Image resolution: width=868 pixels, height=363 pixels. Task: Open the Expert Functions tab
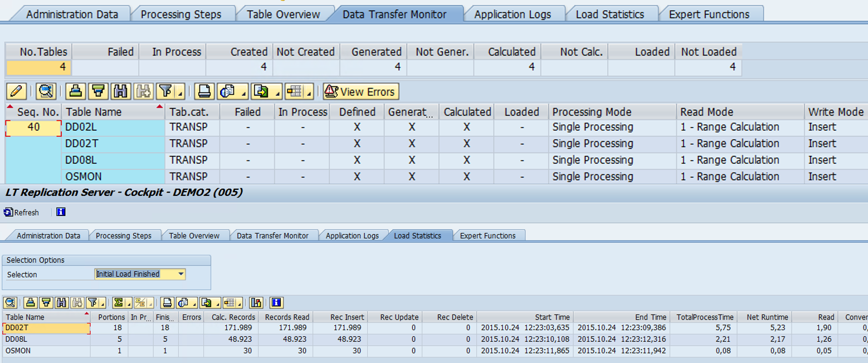point(710,13)
